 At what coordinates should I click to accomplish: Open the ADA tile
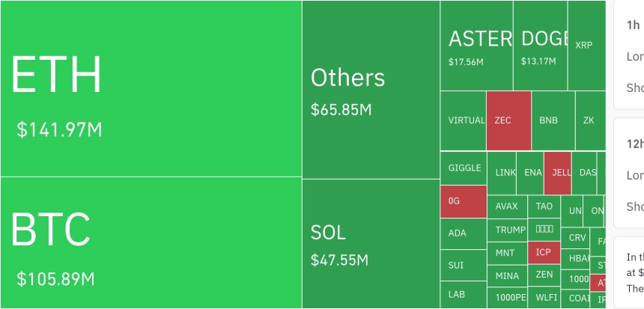tap(464, 233)
